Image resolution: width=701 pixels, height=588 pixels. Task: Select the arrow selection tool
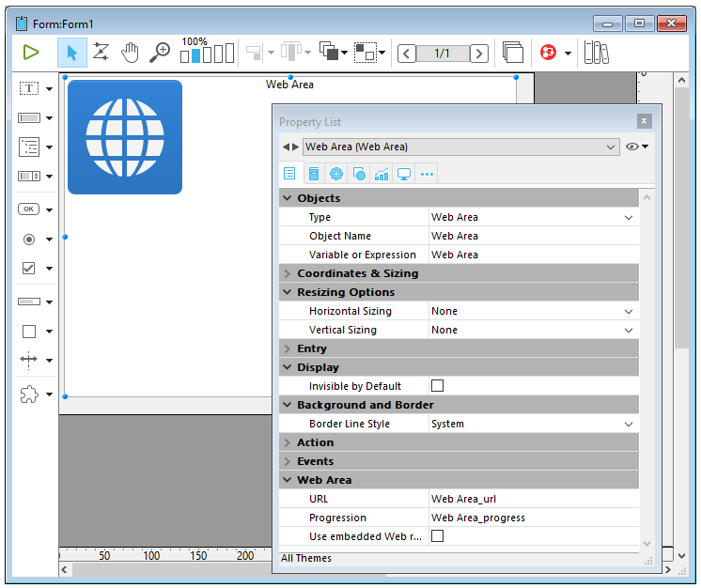coord(71,53)
